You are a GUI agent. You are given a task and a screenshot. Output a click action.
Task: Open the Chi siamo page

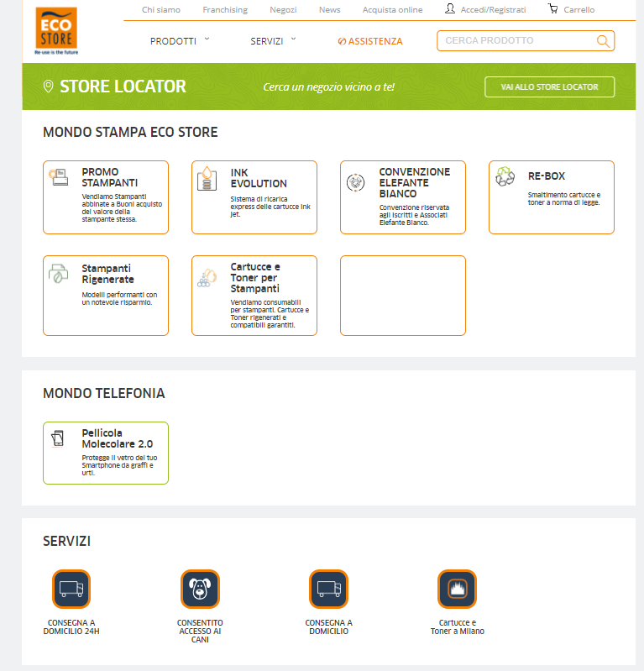click(x=161, y=9)
